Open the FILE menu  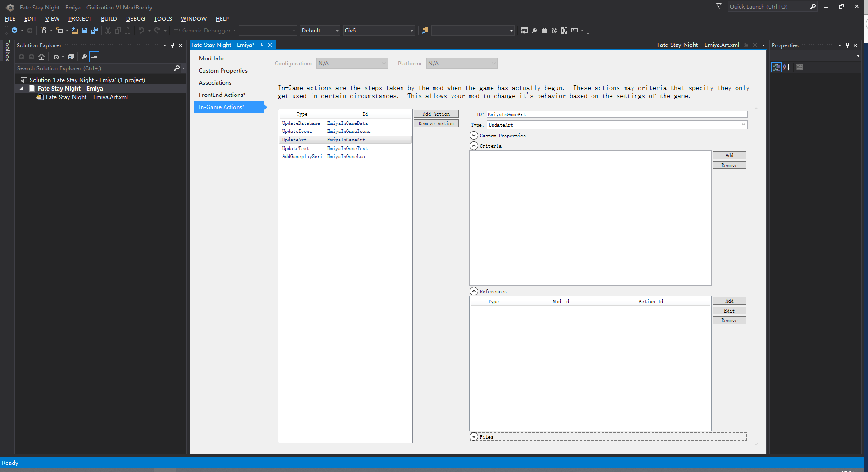pos(10,19)
